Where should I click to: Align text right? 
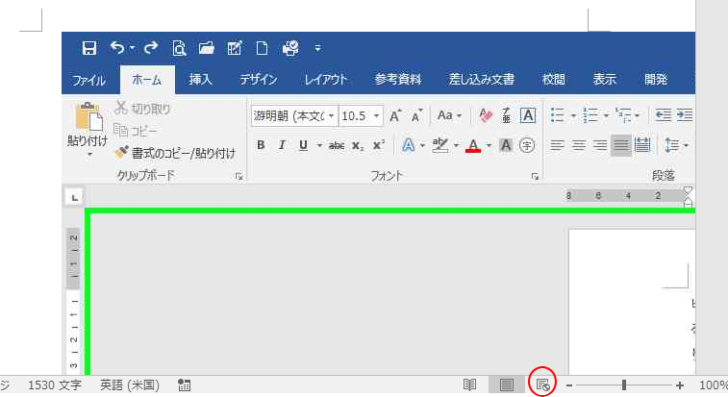[x=600, y=146]
